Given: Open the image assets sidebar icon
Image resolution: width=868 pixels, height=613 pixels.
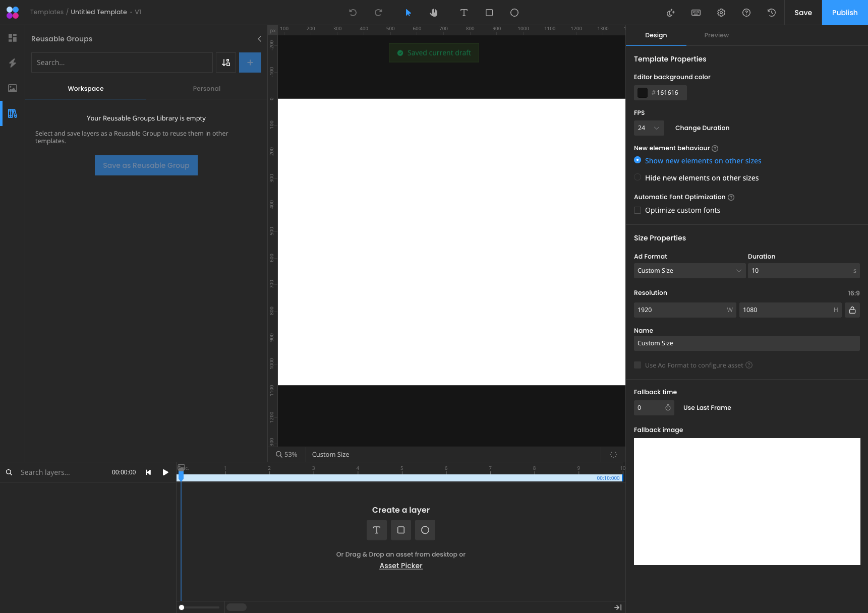Looking at the screenshot, I should (13, 88).
